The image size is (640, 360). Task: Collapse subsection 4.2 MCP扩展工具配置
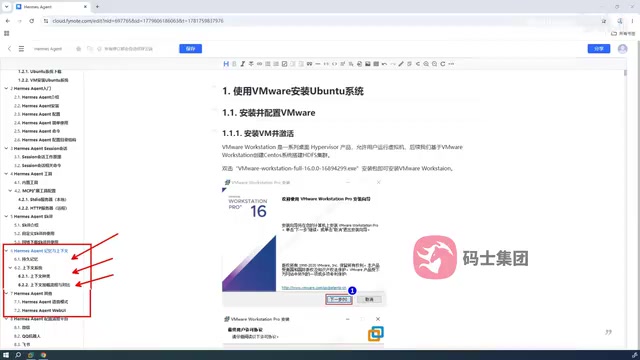[x=10, y=191]
